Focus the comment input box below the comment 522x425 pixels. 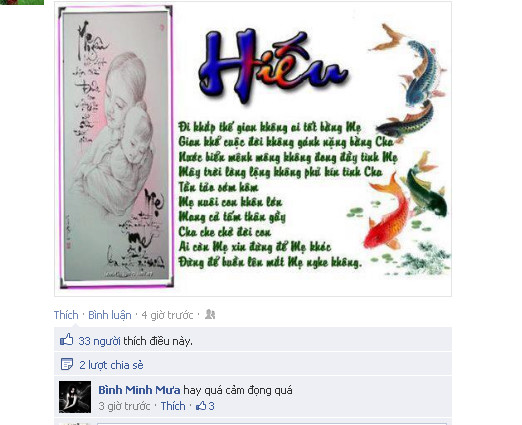272,424
